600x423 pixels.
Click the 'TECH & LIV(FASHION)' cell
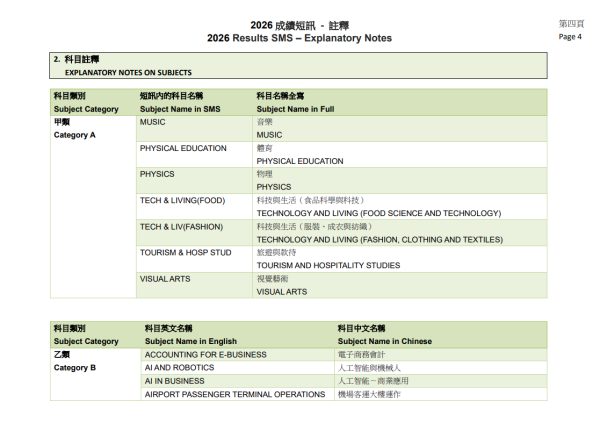pos(194,233)
